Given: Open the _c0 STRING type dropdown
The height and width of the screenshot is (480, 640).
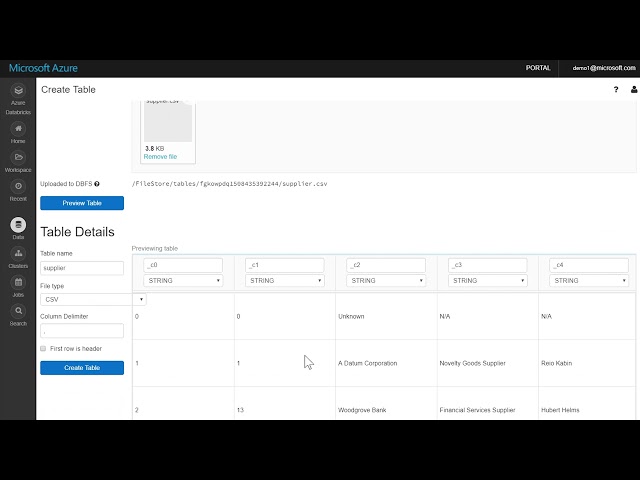Looking at the screenshot, I should (x=183, y=281).
